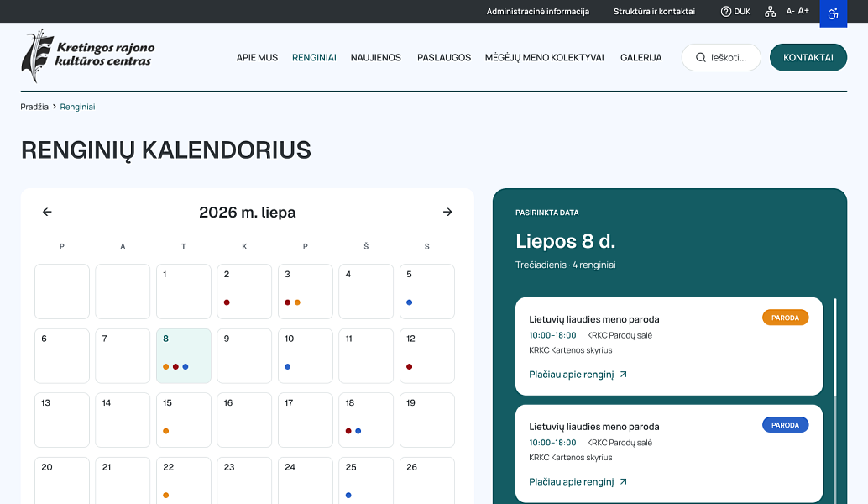The height and width of the screenshot is (504, 868).
Task: Go to previous month arrow
Action: coord(47,212)
